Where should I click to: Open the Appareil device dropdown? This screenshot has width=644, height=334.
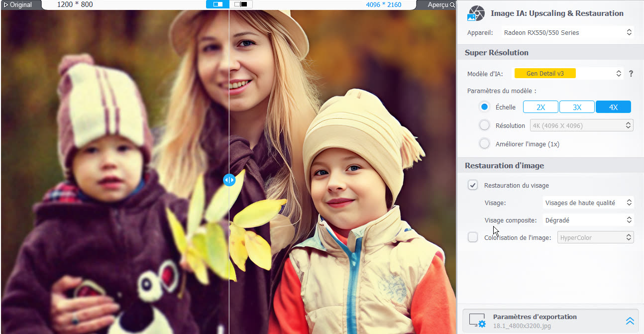point(567,32)
